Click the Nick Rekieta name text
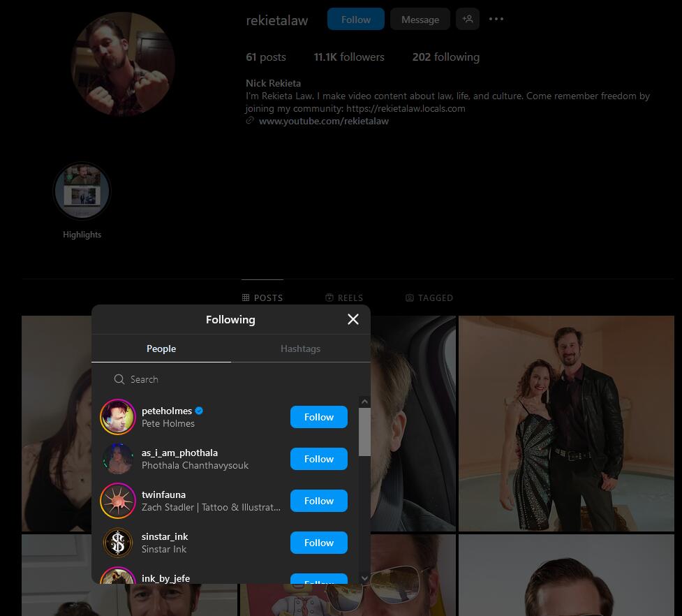Image resolution: width=682 pixels, height=616 pixels. tap(273, 83)
